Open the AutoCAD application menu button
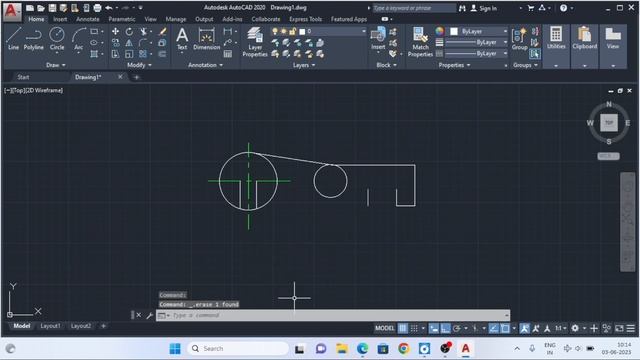The height and width of the screenshot is (360, 640). [x=12, y=11]
